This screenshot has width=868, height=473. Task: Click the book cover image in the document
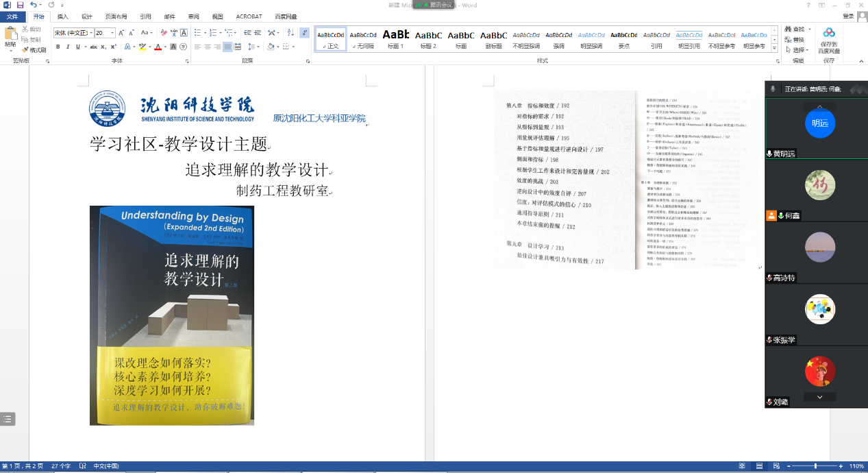click(x=172, y=315)
